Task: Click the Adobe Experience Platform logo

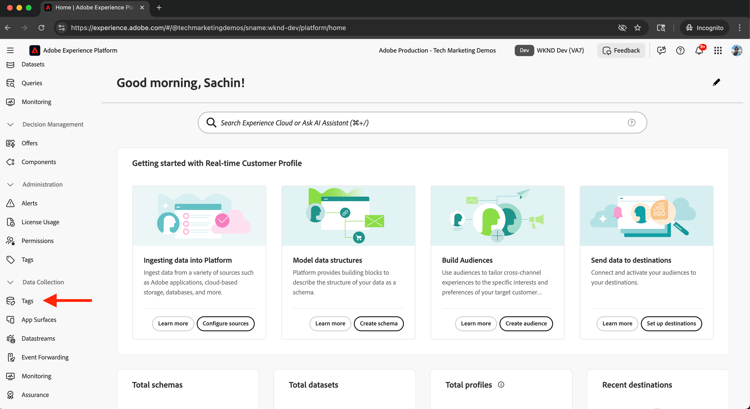Action: tap(34, 50)
